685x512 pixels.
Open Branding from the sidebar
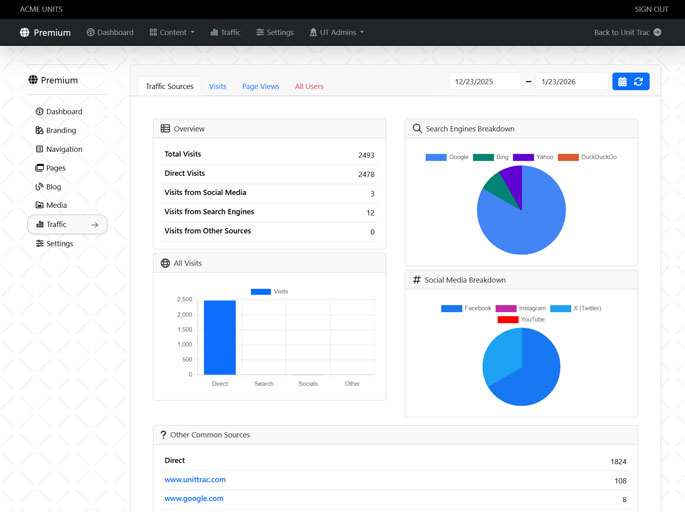click(x=60, y=130)
